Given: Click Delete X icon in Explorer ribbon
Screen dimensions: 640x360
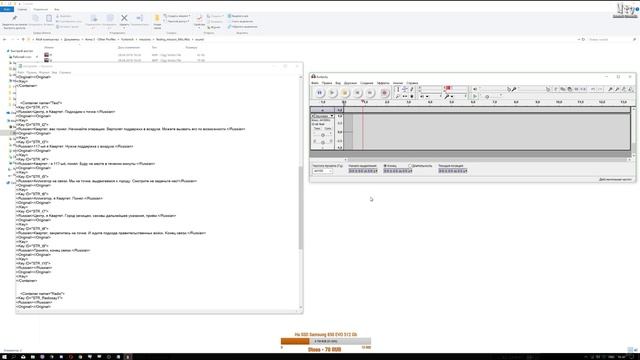Looking at the screenshot, I should click(124, 18).
